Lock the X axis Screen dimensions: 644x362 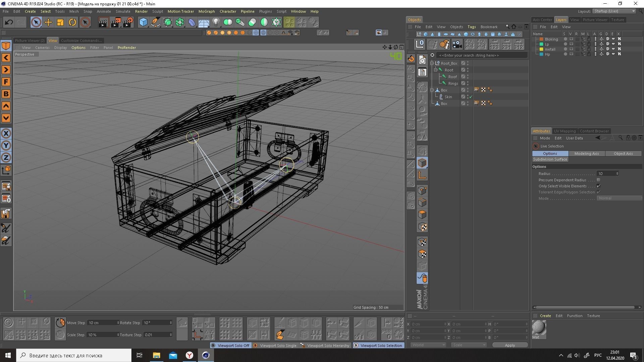pos(6,133)
